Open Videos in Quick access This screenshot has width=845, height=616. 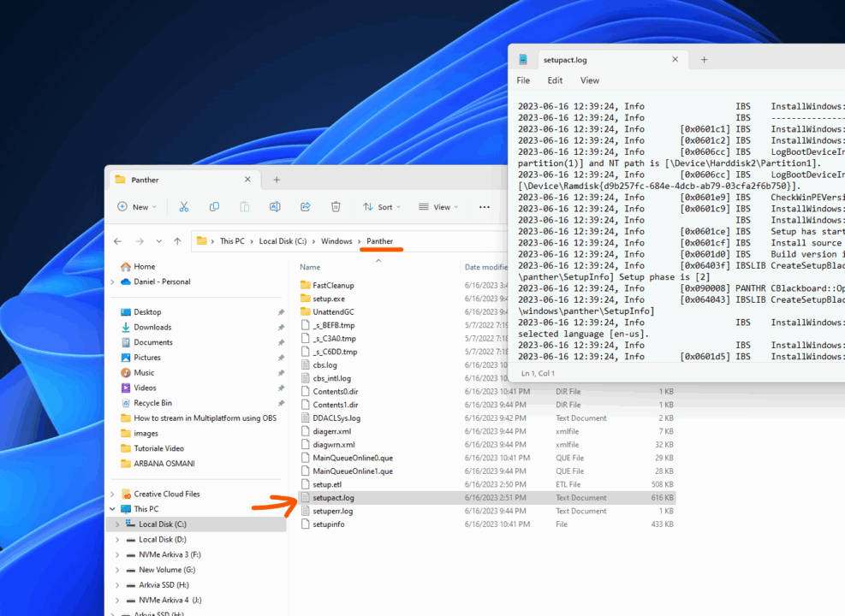[x=145, y=388]
